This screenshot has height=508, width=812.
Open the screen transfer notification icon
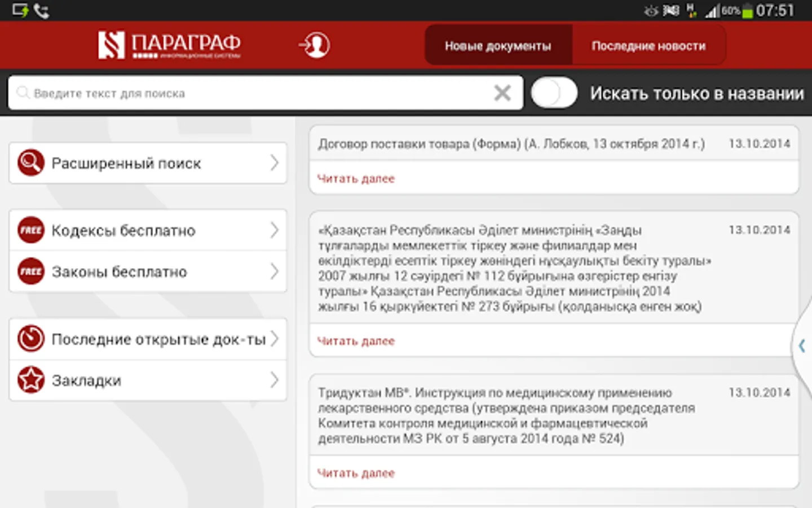coord(20,10)
